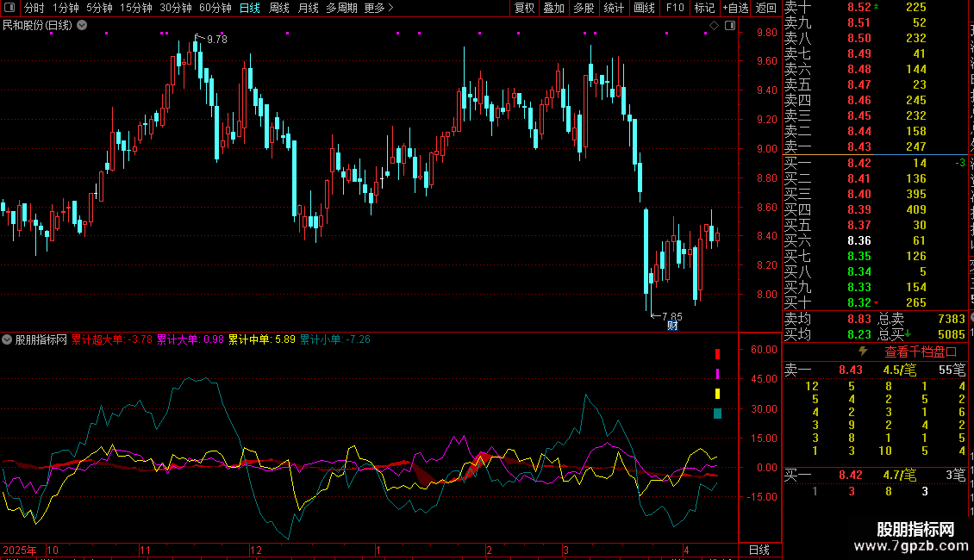Click the 复权 button
The width and height of the screenshot is (974, 560).
524,8
